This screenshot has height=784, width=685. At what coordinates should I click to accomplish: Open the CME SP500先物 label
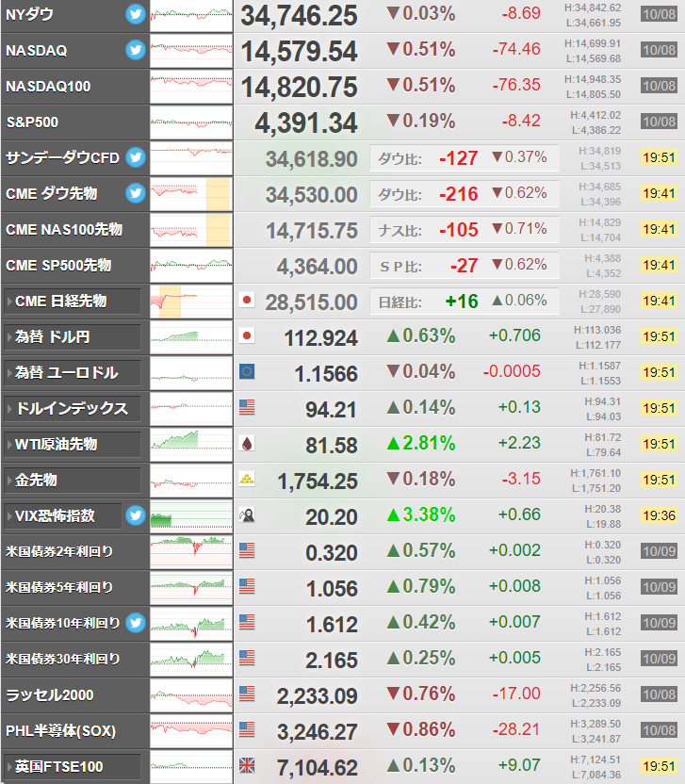tap(58, 266)
